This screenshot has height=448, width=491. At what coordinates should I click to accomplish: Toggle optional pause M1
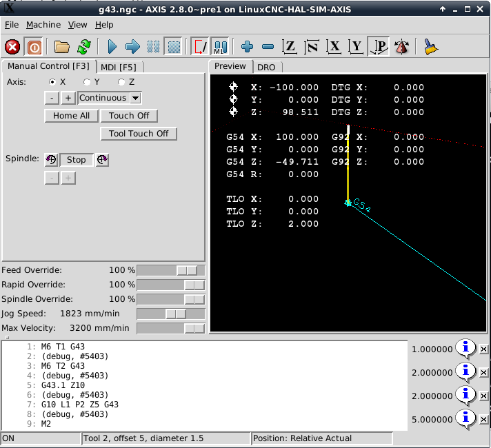click(221, 47)
